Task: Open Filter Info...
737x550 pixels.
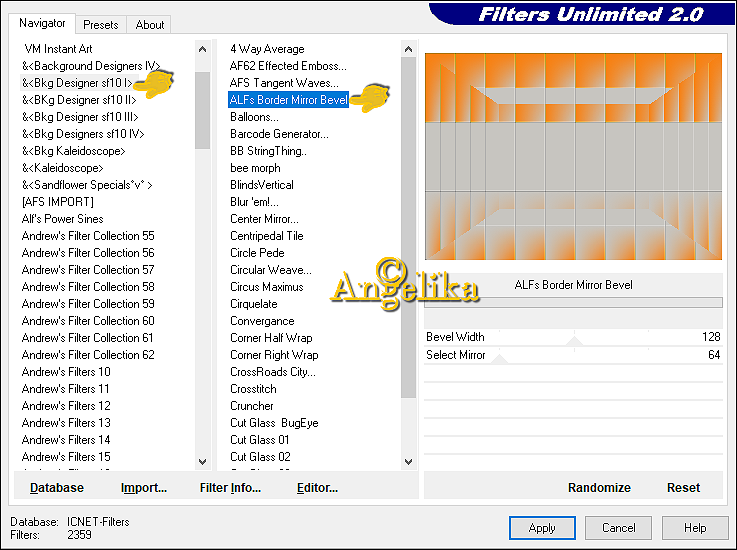Action: pyautogui.click(x=230, y=487)
